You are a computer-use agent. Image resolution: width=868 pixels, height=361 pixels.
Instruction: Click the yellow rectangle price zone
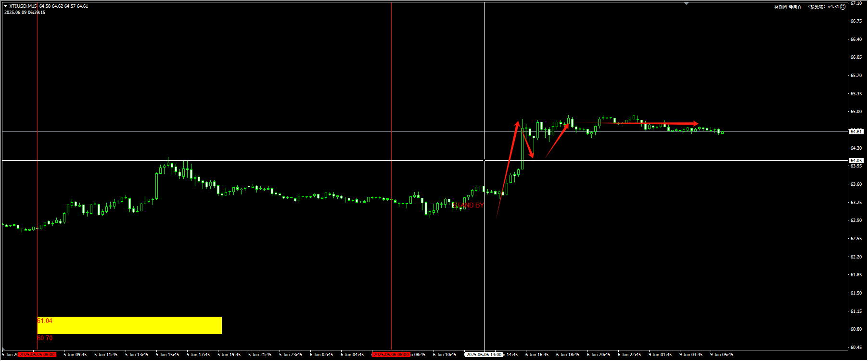pyautogui.click(x=129, y=325)
